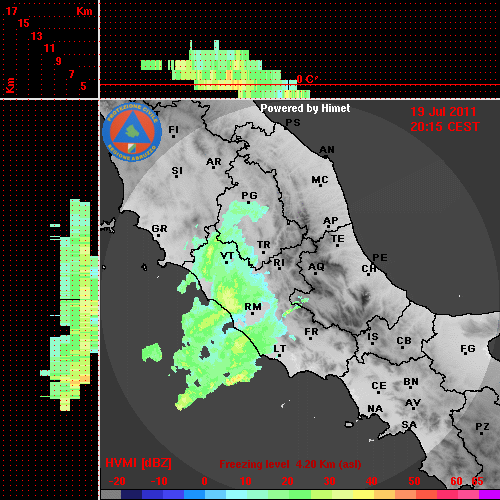The width and height of the screenshot is (500, 500).
Task: Select the LT city label
Action: pos(279,349)
